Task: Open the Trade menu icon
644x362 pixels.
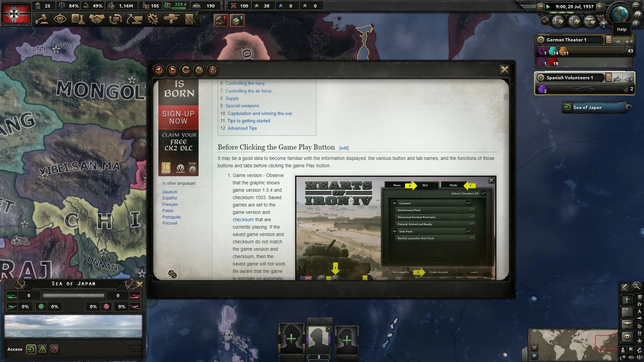Action: click(116, 19)
